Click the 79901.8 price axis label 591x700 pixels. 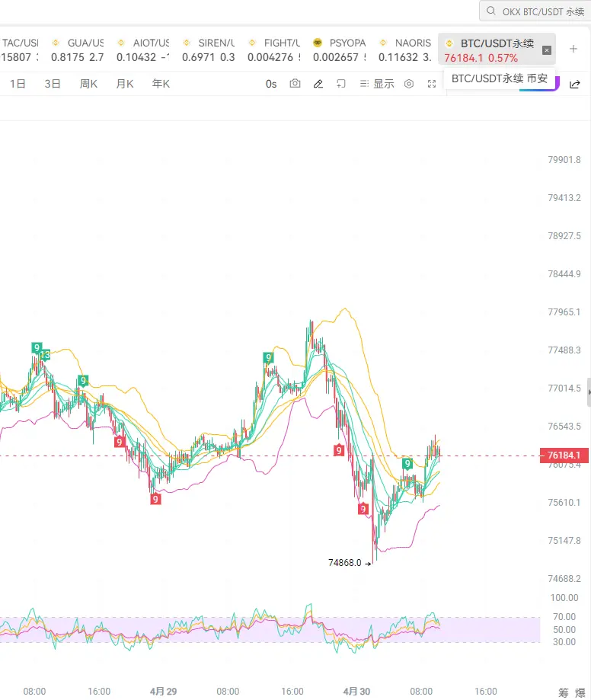pos(564,159)
